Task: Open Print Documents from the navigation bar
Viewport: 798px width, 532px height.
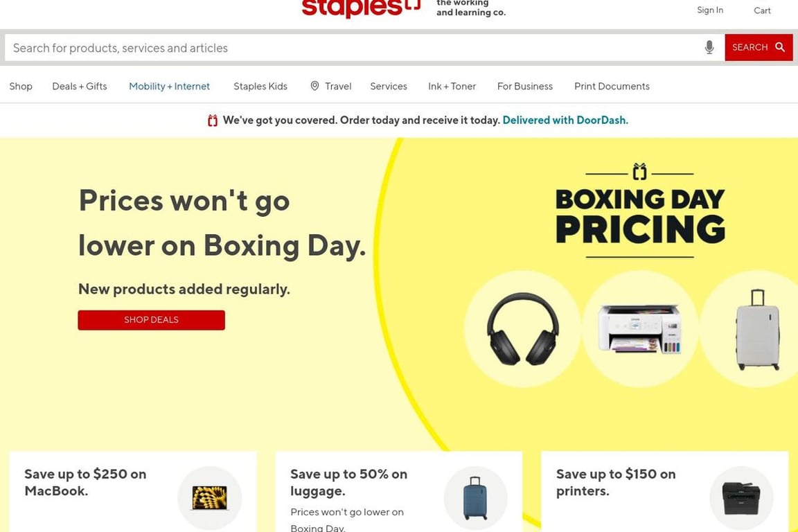Action: (612, 86)
